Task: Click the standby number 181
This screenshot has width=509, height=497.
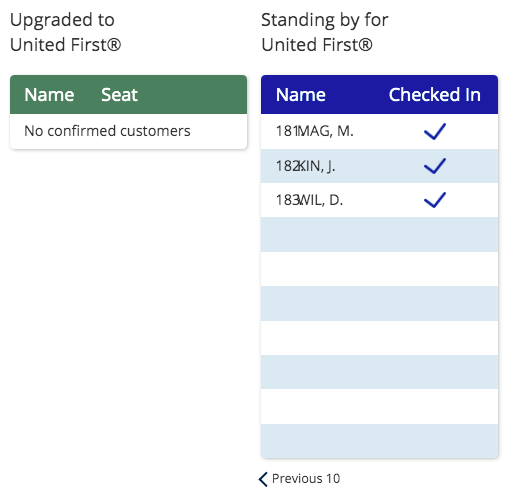Action: [x=286, y=131]
